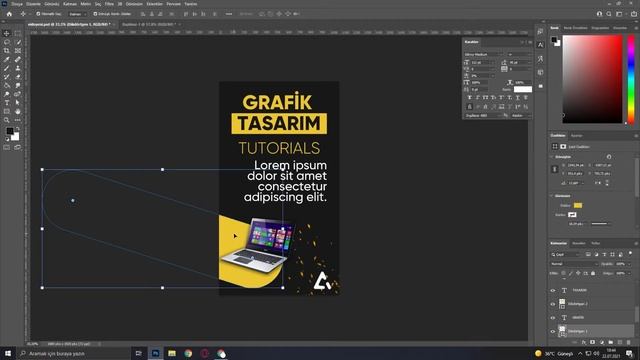Create new adjustment layer icon in Layers panel
The width and height of the screenshot is (640, 360).
click(602, 342)
